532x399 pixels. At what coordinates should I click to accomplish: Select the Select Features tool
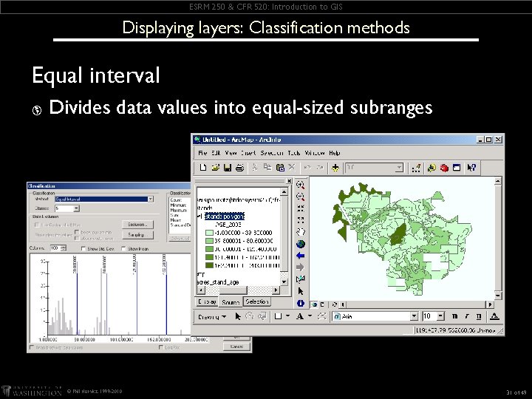(x=300, y=279)
